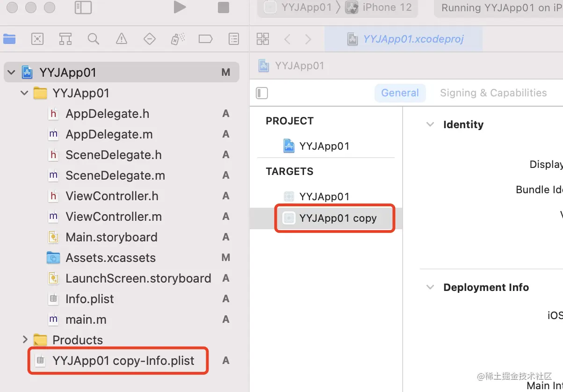The image size is (563, 392).
Task: Open the Report navigator list icon
Action: 233,39
